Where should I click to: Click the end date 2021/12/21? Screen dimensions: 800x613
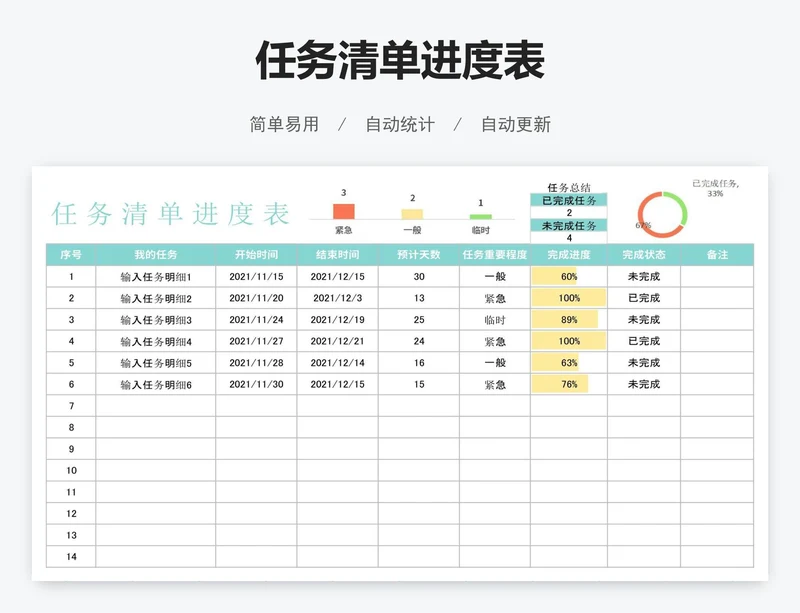(337, 341)
